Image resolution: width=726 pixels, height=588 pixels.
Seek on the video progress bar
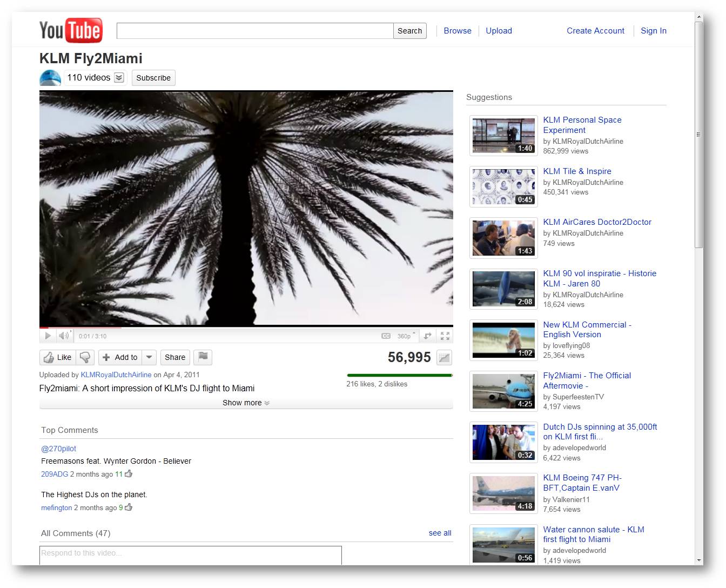[246, 326]
